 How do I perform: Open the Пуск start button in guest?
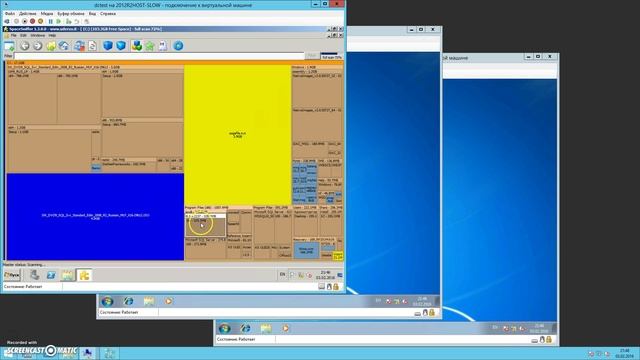tap(12, 276)
